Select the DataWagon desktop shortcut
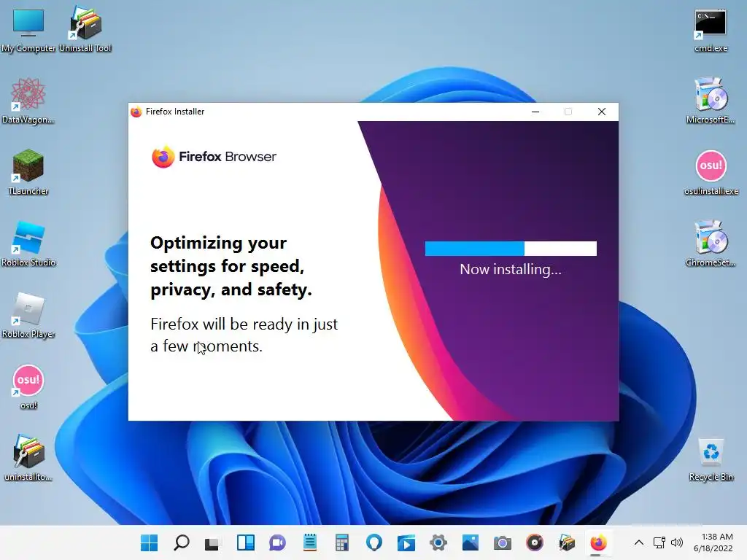The image size is (747, 560). coord(28,101)
